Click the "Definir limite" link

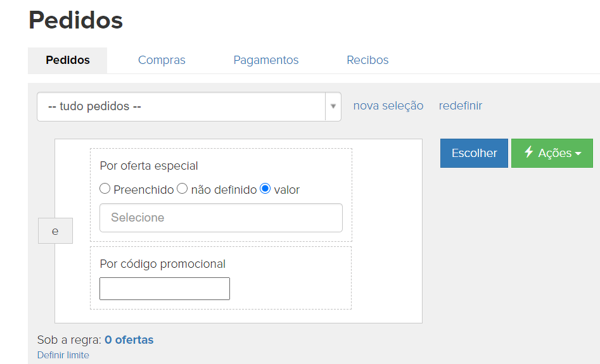pos(63,355)
